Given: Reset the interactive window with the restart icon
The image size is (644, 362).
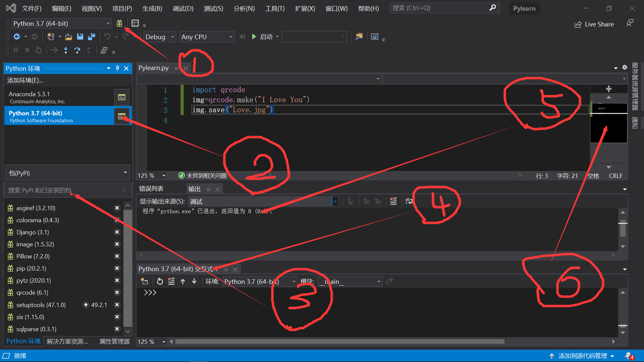Looking at the screenshot, I should pyautogui.click(x=160, y=281).
